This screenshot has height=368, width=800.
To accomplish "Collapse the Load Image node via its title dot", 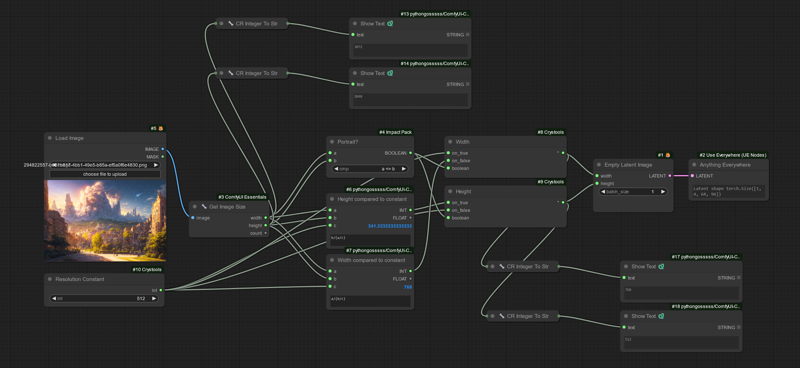I will [50, 138].
